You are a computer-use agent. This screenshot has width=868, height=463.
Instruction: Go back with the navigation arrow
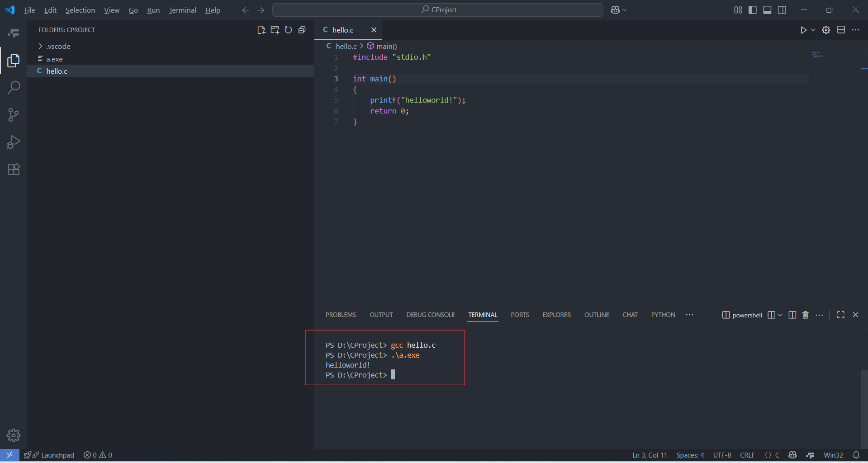click(246, 10)
